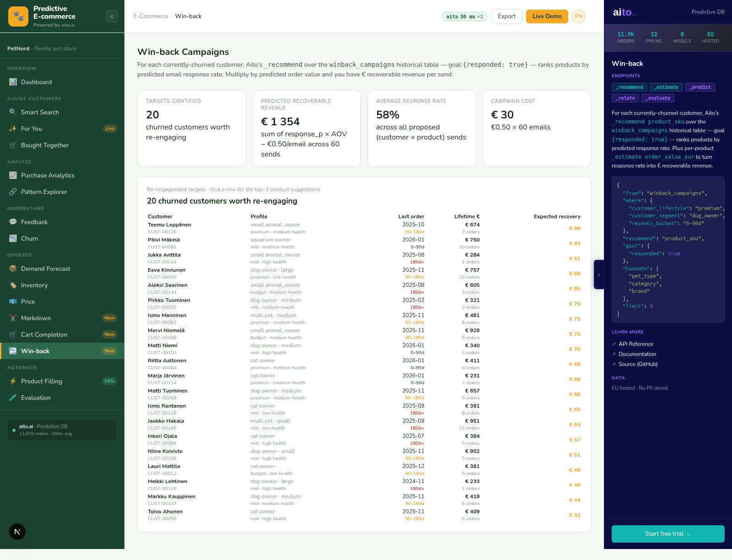The width and height of the screenshot is (732, 560).
Task: Click the _recommend endpoint tag
Action: [x=630, y=87]
